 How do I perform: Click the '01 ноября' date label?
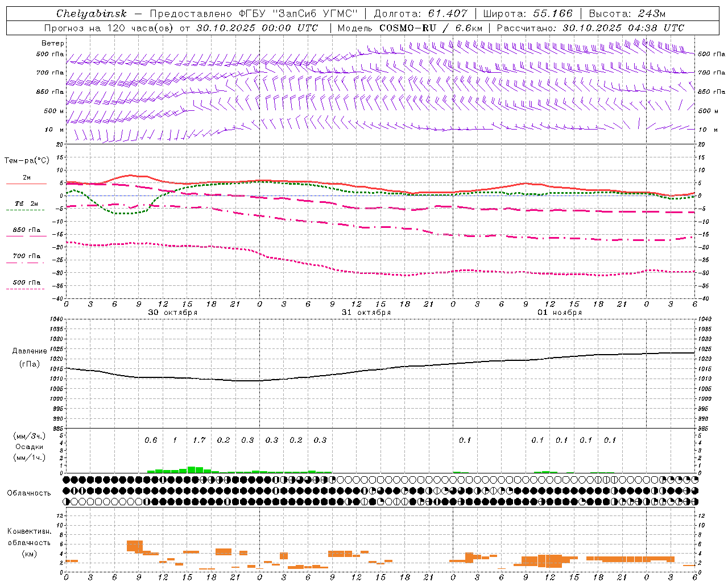(x=560, y=313)
